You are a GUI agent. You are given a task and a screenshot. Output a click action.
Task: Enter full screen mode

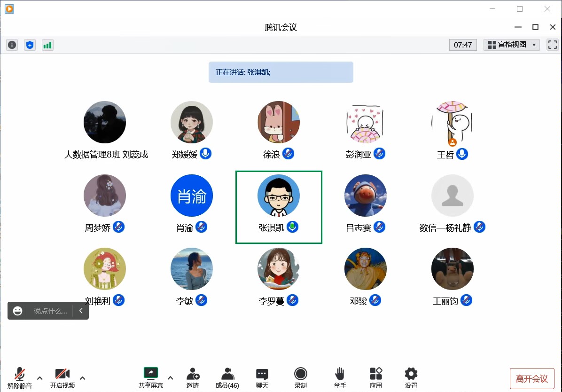point(552,45)
